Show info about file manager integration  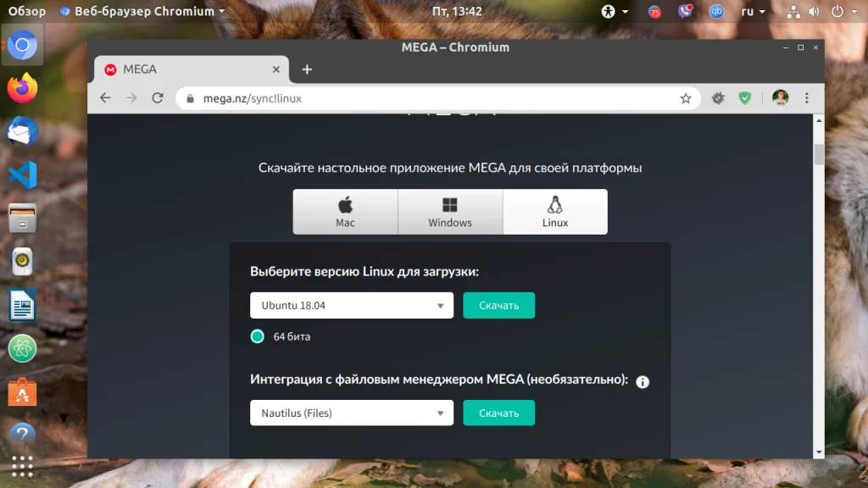(643, 382)
